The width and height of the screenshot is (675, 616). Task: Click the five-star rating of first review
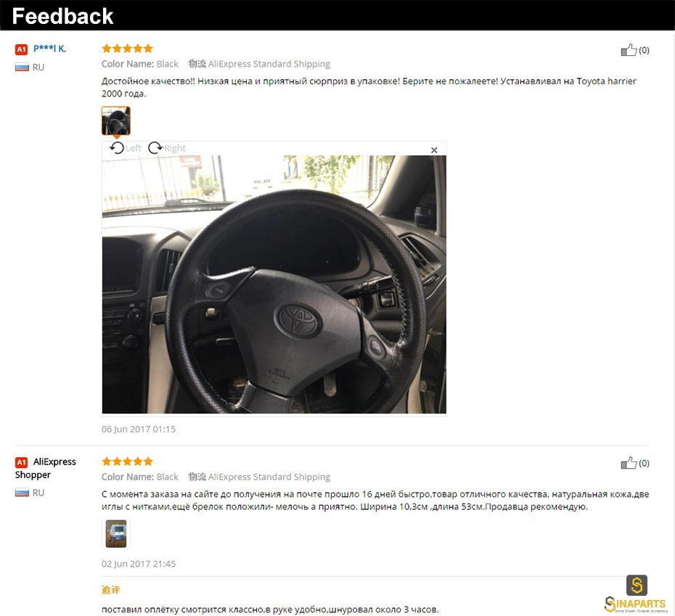coord(128,48)
